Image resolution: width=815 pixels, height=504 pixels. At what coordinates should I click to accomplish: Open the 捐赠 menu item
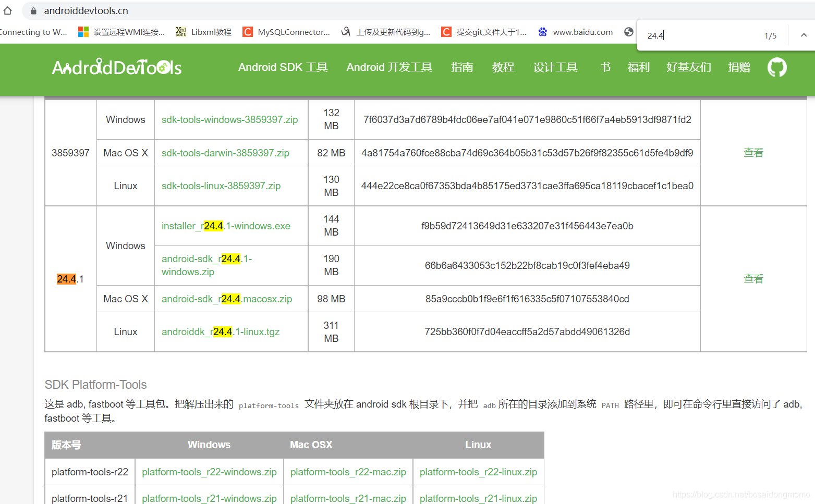coord(739,67)
